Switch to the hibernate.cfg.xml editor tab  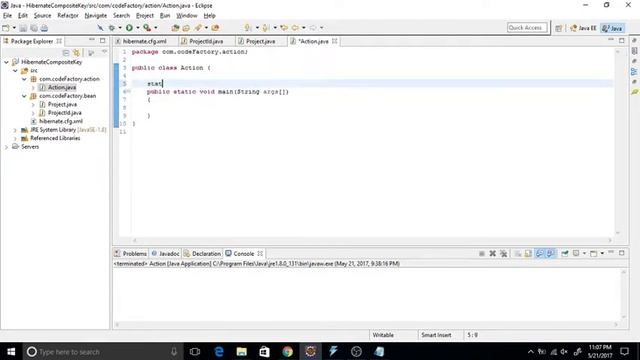144,41
